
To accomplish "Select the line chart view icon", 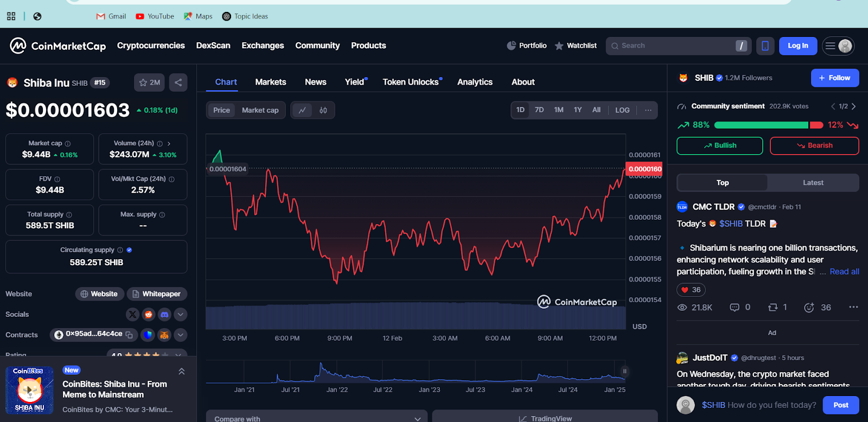I will 302,110.
